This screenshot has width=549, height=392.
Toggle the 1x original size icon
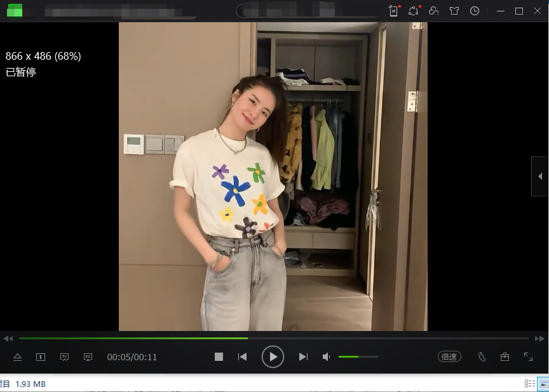tap(41, 357)
